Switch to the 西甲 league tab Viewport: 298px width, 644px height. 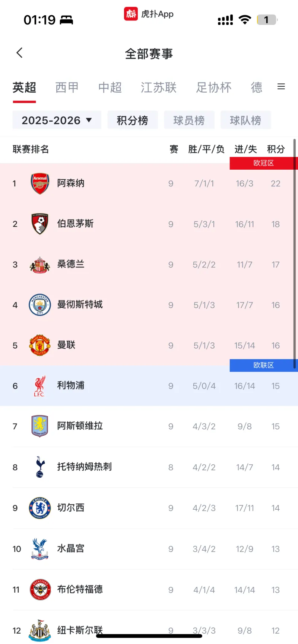coord(67,87)
